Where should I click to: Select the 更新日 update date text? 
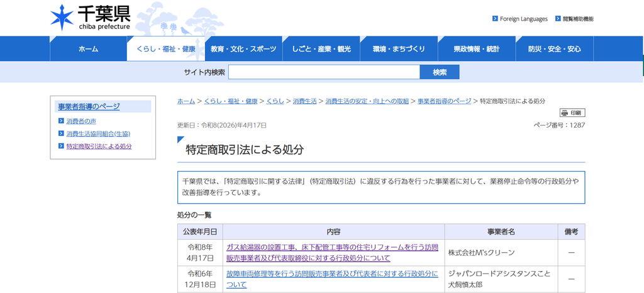point(222,125)
